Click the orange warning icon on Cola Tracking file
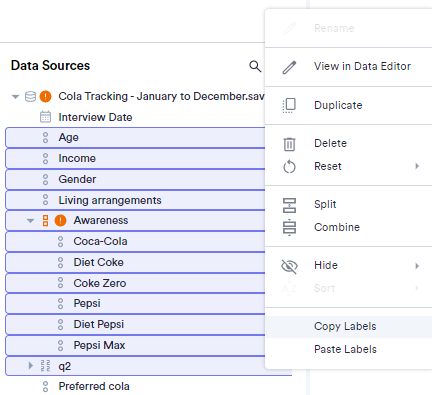432x395 pixels. [x=45, y=96]
